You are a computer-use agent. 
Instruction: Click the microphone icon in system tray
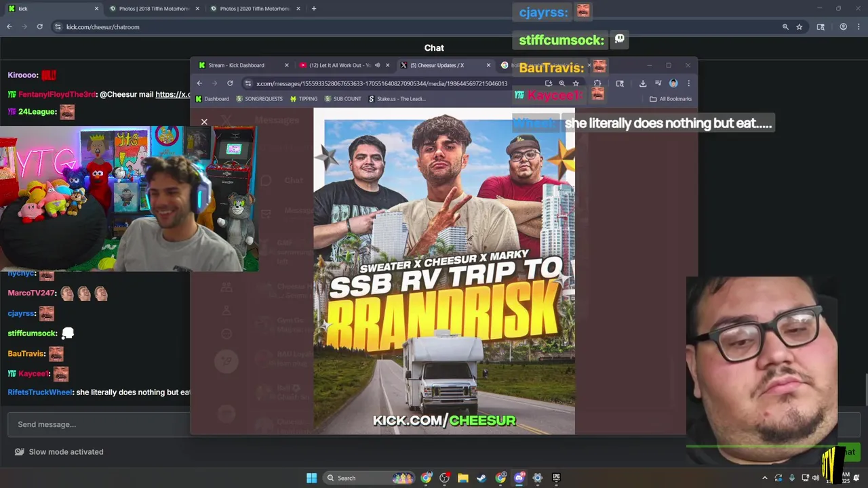tap(792, 478)
